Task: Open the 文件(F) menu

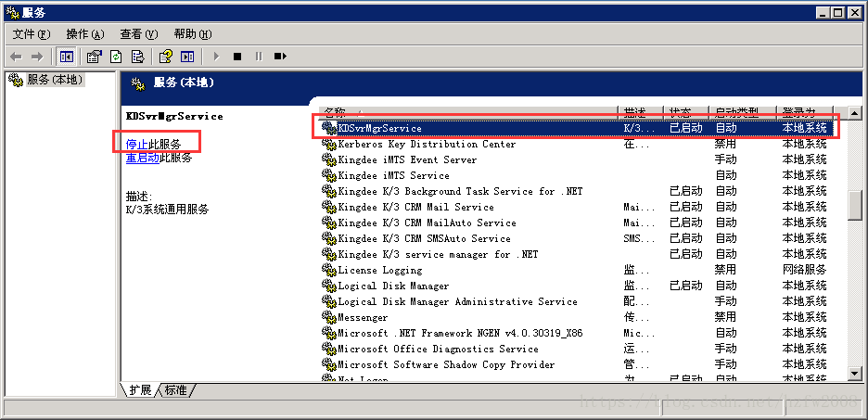Action: 32,34
